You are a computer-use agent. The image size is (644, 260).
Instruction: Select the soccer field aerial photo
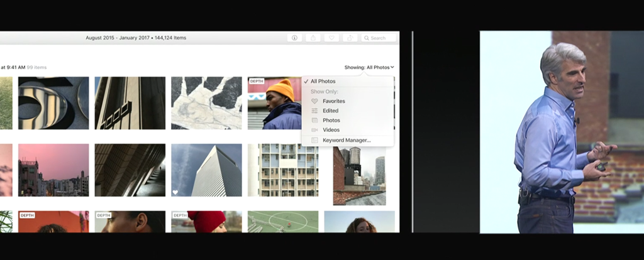click(x=283, y=222)
